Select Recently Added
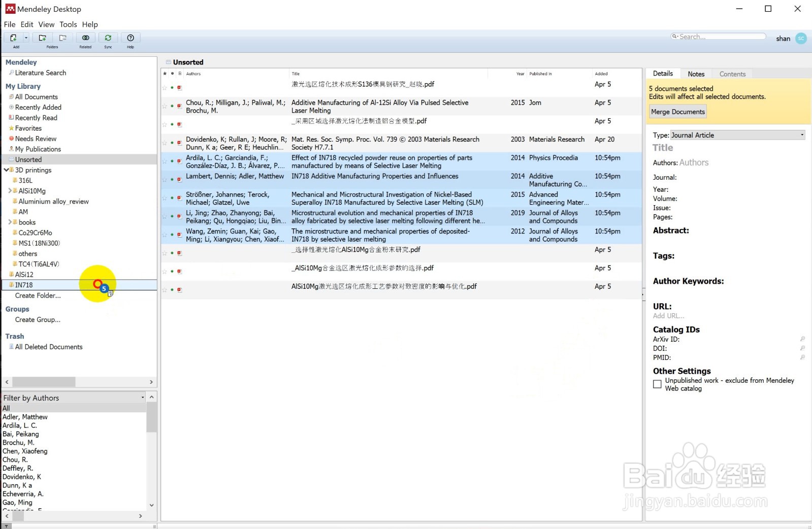812x529 pixels. (x=38, y=107)
